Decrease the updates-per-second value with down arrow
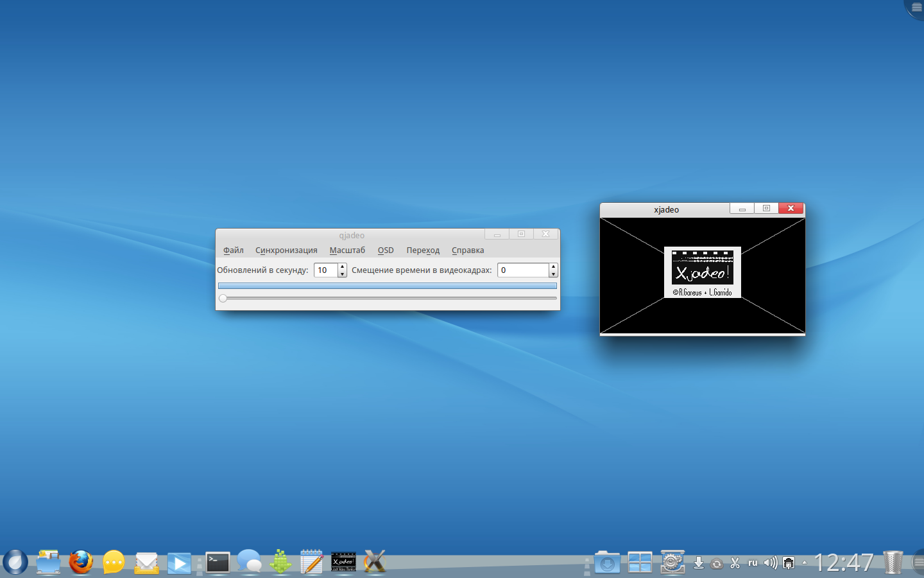 point(343,274)
